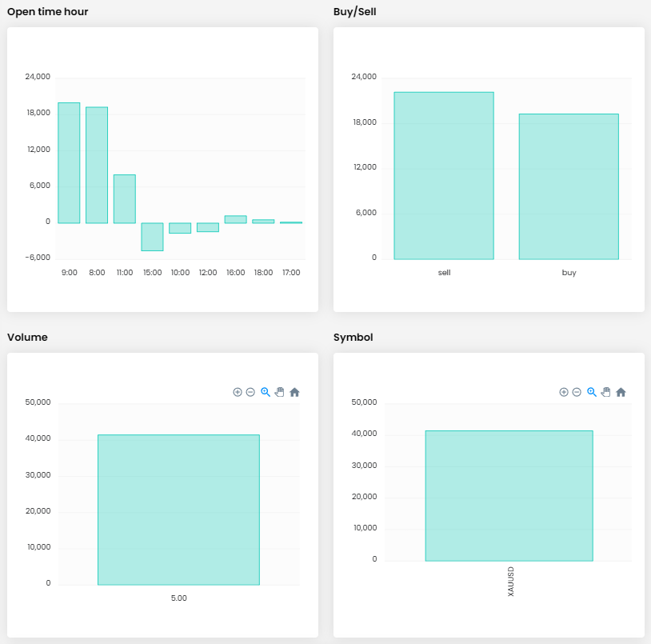The height and width of the screenshot is (644, 651).
Task: Click the 11:00 bar in Open time hour
Action: point(124,198)
